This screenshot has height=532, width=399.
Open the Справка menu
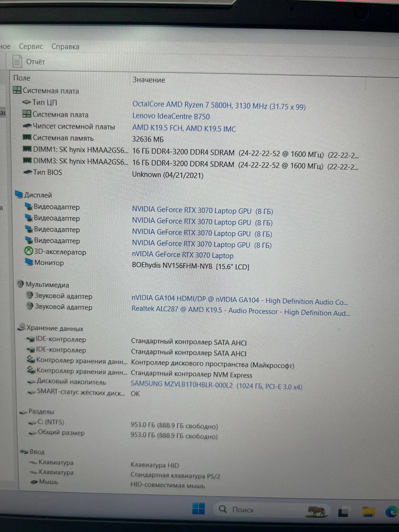65,47
